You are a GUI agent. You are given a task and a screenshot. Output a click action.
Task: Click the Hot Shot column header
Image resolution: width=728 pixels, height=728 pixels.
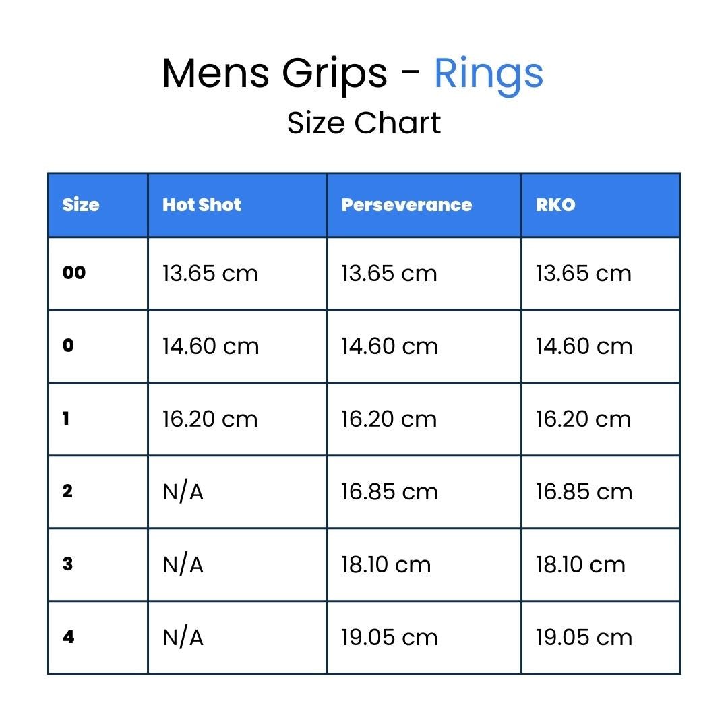pyautogui.click(x=202, y=205)
